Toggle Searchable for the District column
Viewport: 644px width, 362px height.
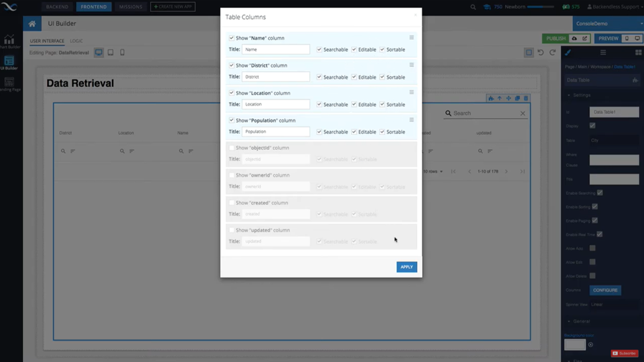(320, 77)
